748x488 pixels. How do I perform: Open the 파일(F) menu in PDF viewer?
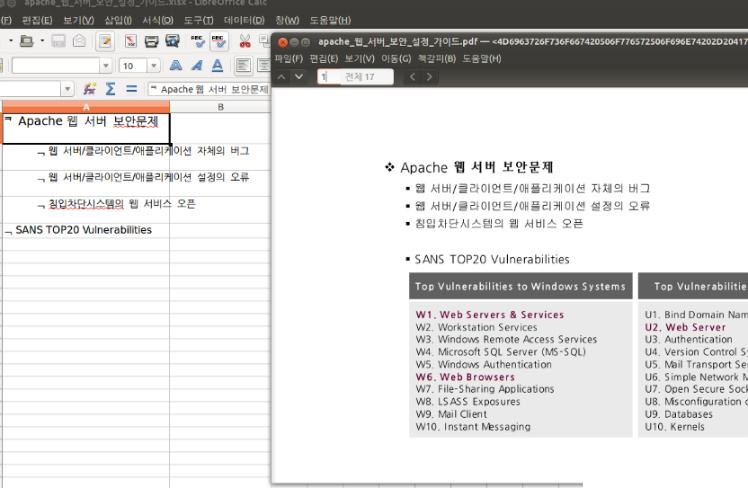tap(289, 59)
